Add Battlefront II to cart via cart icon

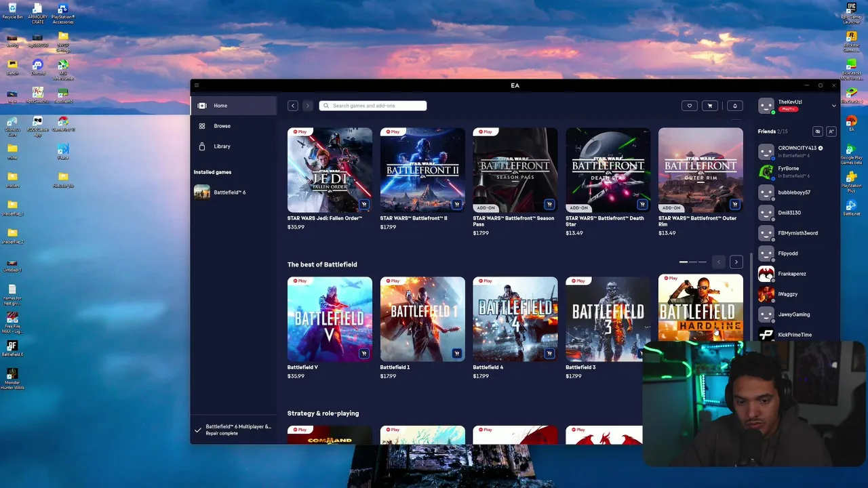point(457,204)
